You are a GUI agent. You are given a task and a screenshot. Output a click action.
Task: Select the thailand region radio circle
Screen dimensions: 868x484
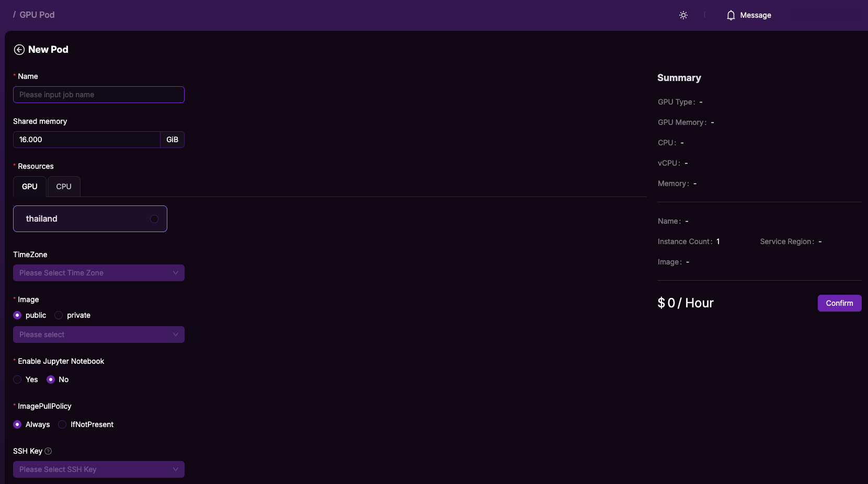pos(154,219)
